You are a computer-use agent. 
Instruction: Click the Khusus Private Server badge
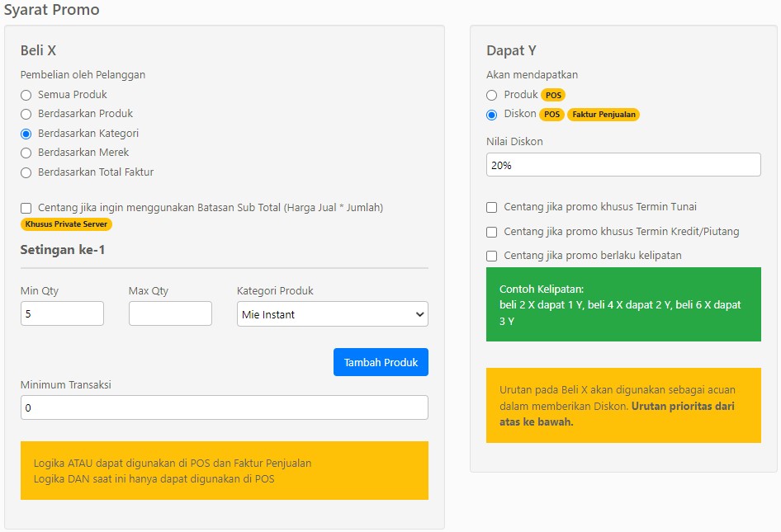point(66,224)
